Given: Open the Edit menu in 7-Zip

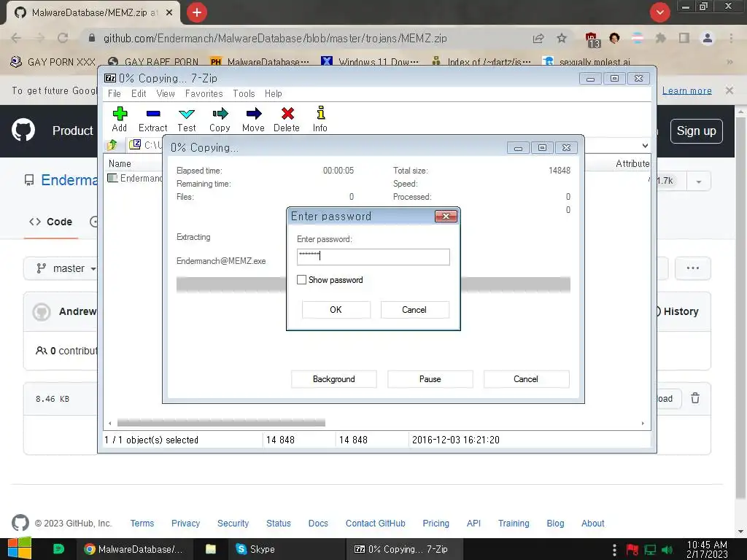Looking at the screenshot, I should pyautogui.click(x=139, y=93).
